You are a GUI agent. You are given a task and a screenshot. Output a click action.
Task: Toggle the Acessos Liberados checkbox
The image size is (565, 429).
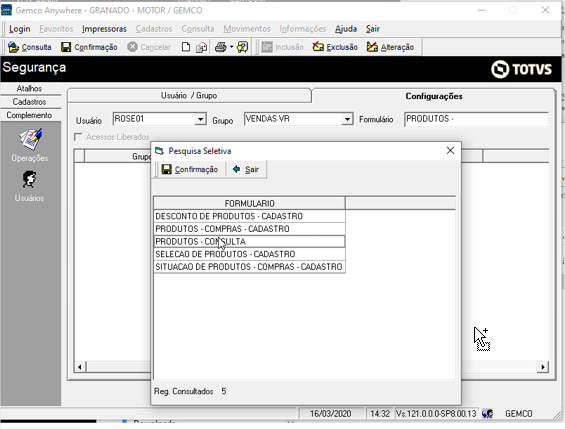(78, 137)
